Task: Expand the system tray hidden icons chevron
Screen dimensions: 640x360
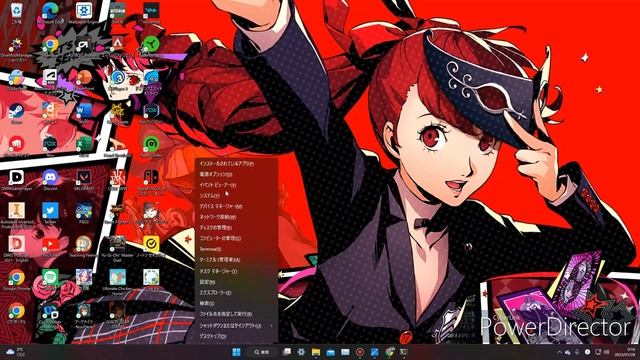Action: click(x=560, y=352)
